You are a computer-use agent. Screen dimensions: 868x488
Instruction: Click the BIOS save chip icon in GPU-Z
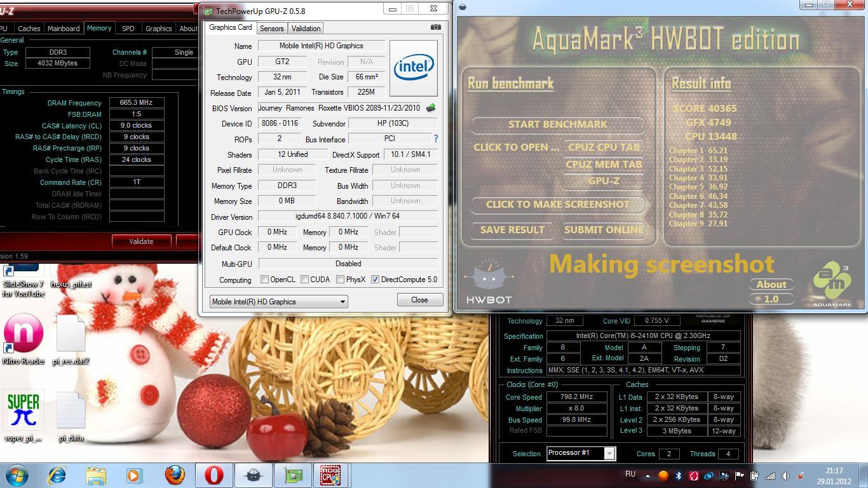431,108
